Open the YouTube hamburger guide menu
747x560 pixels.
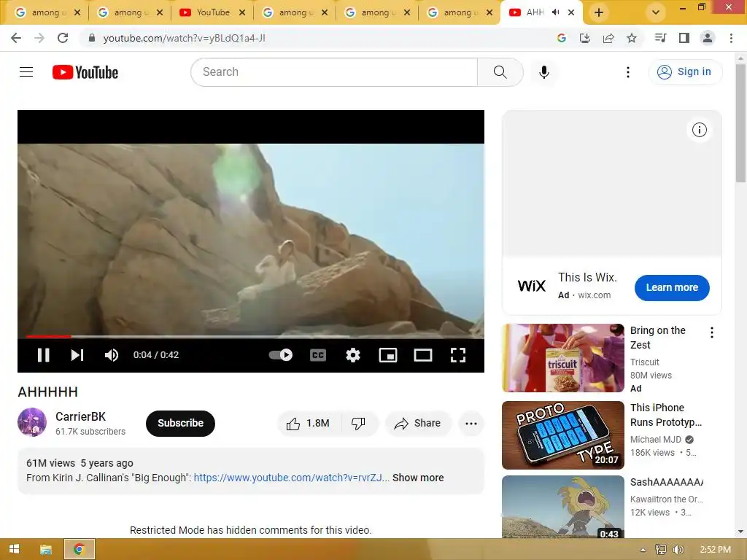(x=26, y=72)
